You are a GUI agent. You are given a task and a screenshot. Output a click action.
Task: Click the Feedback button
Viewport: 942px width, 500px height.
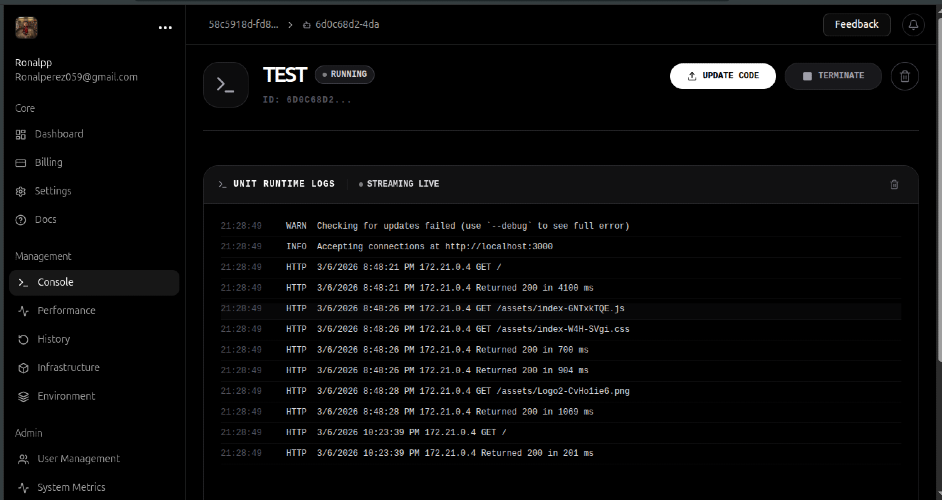[856, 25]
